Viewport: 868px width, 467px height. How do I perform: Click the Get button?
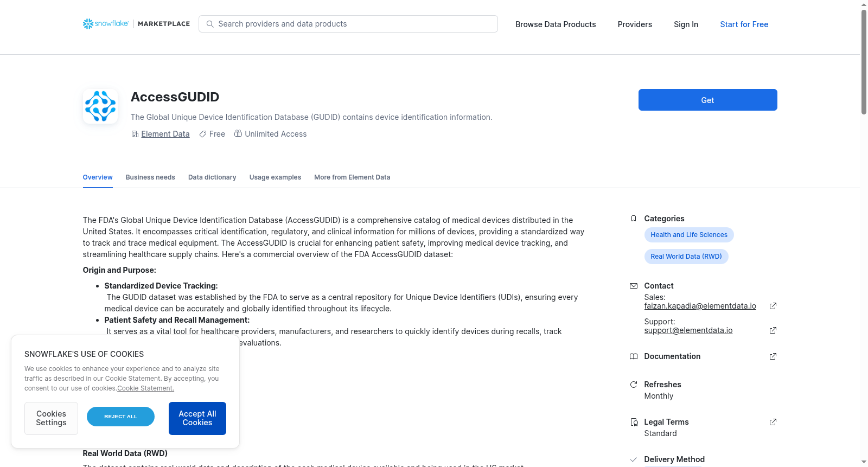708,100
